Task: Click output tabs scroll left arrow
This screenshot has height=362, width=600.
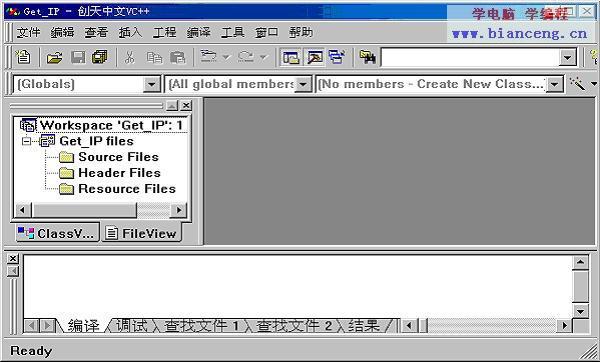Action: pyautogui.click(x=31, y=326)
